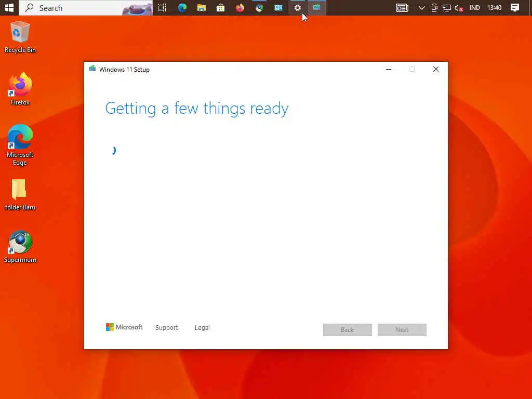Launch Microsoft Edge from the taskbar
Screen dimensions: 532x399
[182, 7]
